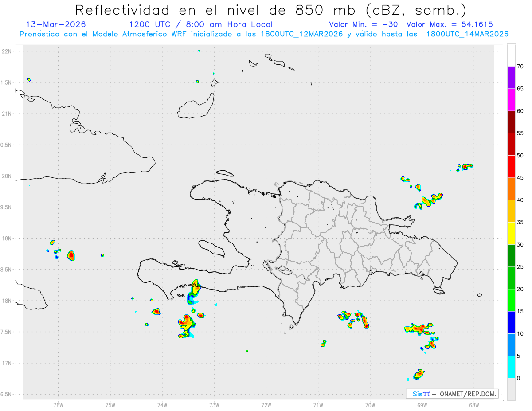Click the 'SisTT – ONAMET/REP.DOM.' credit box
The width and height of the screenshot is (532, 411).
[x=452, y=394]
